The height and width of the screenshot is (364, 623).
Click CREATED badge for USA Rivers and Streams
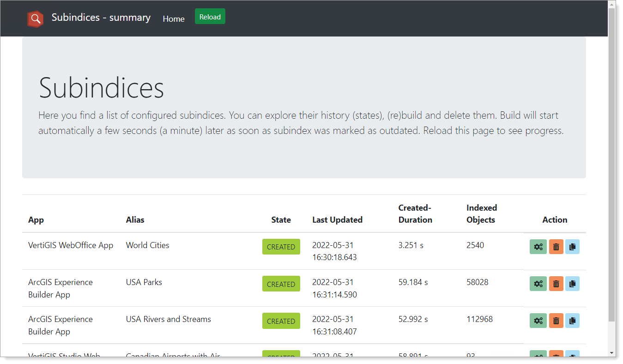281,321
